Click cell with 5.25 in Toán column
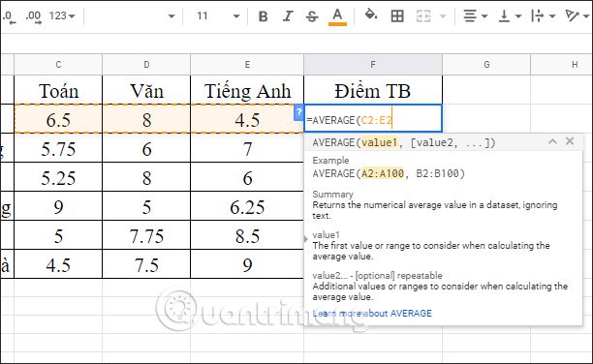The width and height of the screenshot is (593, 364). (x=58, y=177)
